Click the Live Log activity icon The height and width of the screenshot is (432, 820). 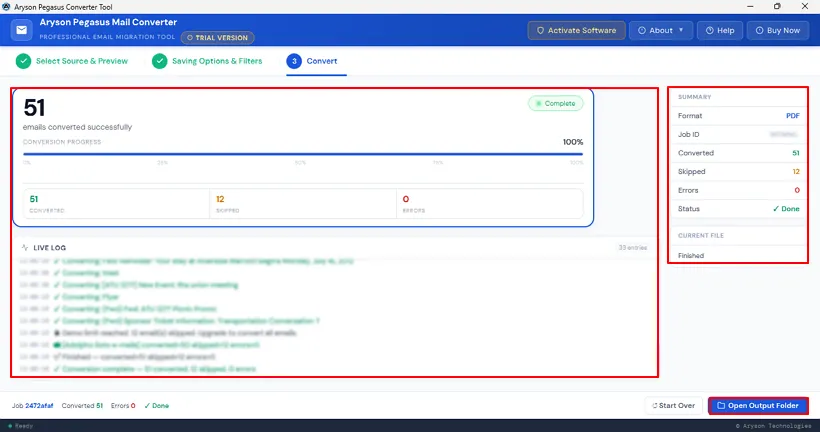pos(25,247)
